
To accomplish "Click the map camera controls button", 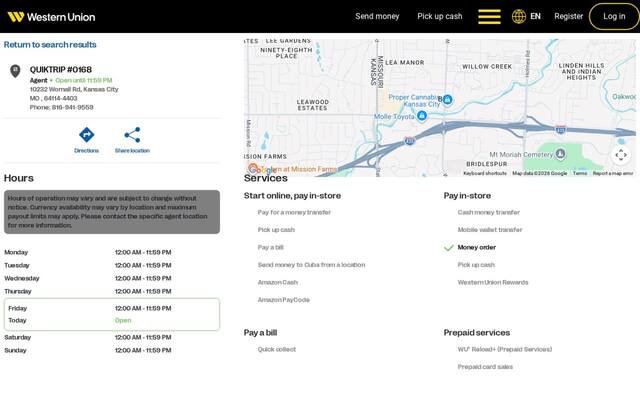I will point(621,155).
